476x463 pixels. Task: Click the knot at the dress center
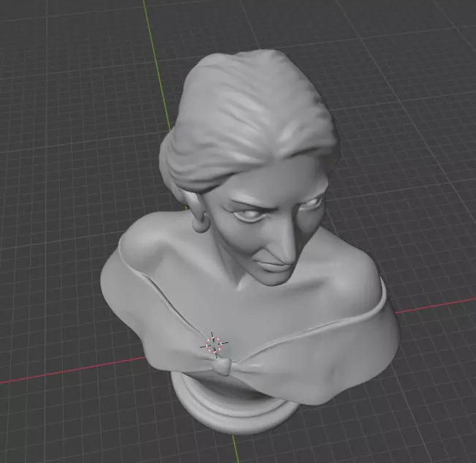222,366
